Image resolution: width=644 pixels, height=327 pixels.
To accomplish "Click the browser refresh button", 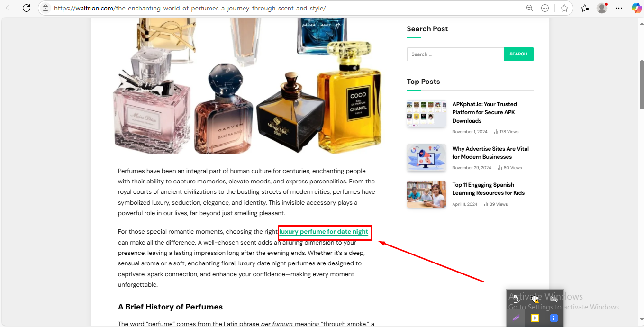I will click(x=27, y=8).
